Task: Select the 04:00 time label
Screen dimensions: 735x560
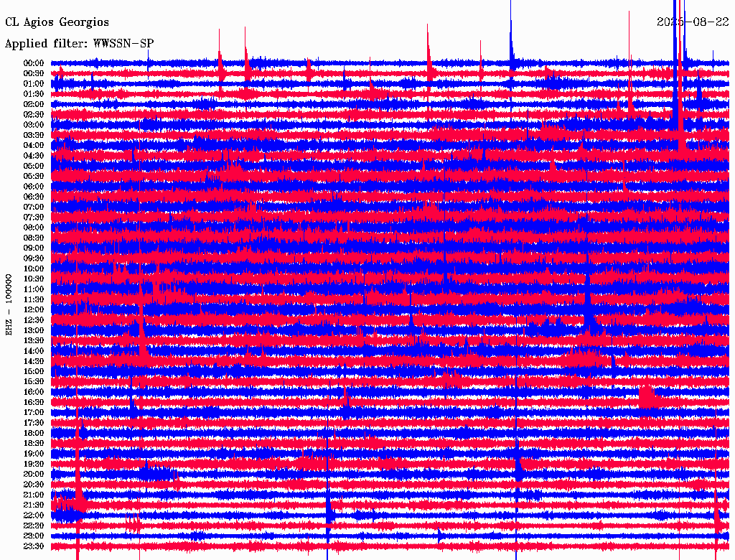Action: (34, 145)
